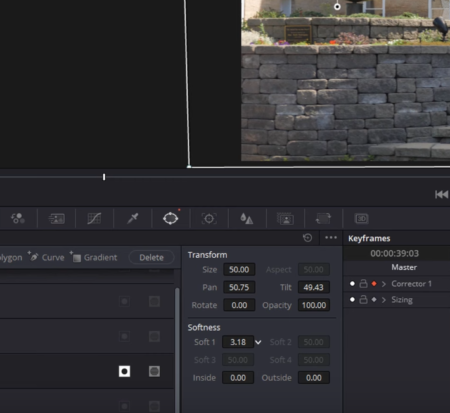The image size is (450, 413).
Task: Reset the window palette settings
Action: pos(307,238)
